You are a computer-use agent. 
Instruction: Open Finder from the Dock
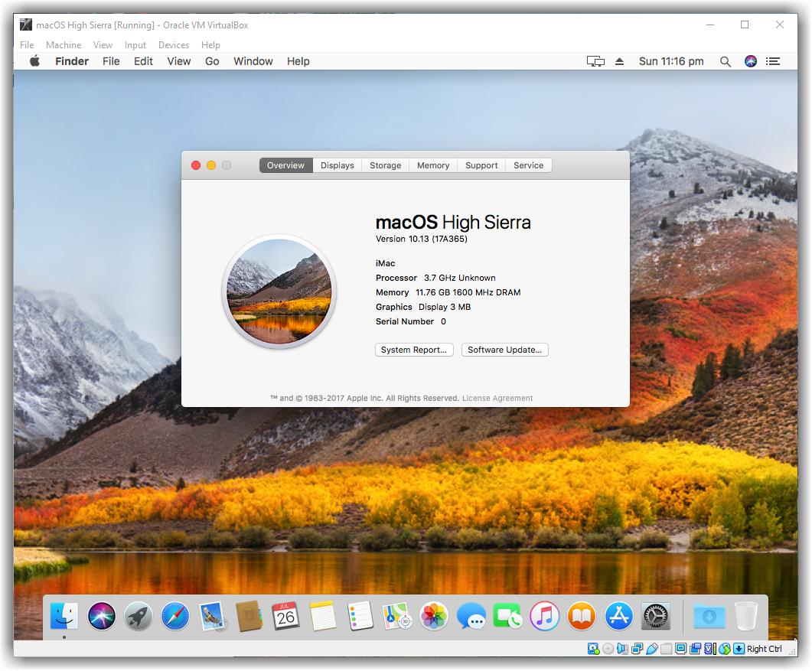pos(64,616)
